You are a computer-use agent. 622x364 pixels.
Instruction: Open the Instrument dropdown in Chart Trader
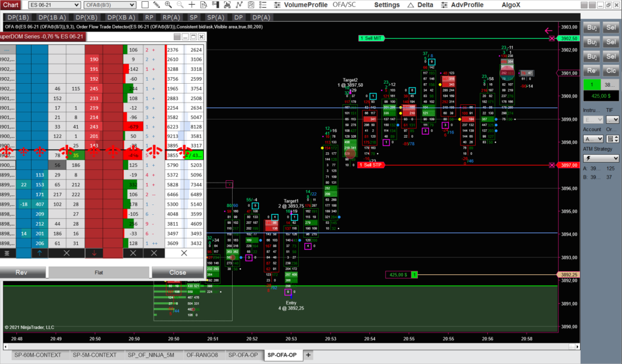[593, 120]
